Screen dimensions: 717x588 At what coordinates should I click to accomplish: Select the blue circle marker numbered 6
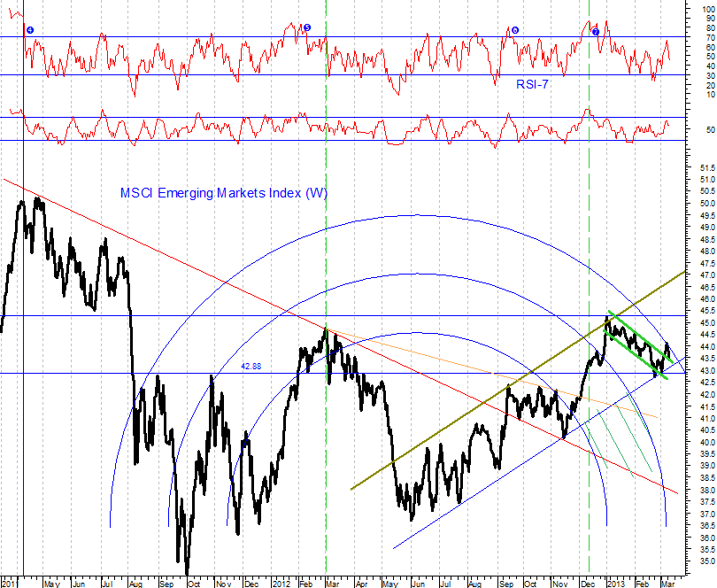click(515, 30)
